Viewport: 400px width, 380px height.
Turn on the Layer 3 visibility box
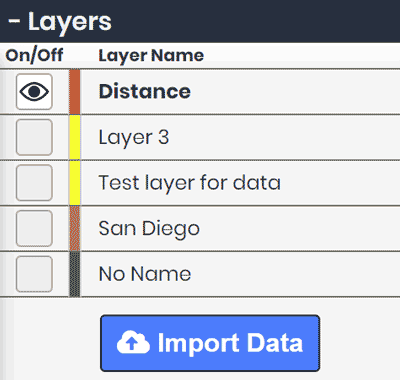34,137
